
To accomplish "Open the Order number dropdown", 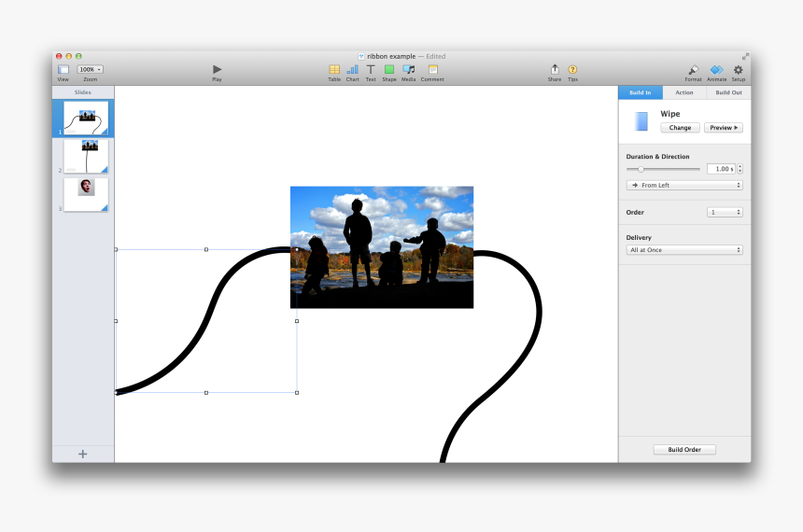I will coord(725,212).
